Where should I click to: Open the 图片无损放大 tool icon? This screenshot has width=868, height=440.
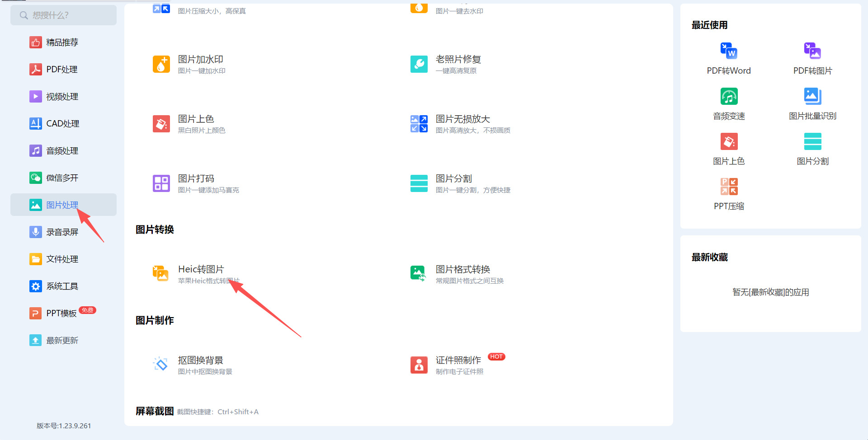coord(419,124)
